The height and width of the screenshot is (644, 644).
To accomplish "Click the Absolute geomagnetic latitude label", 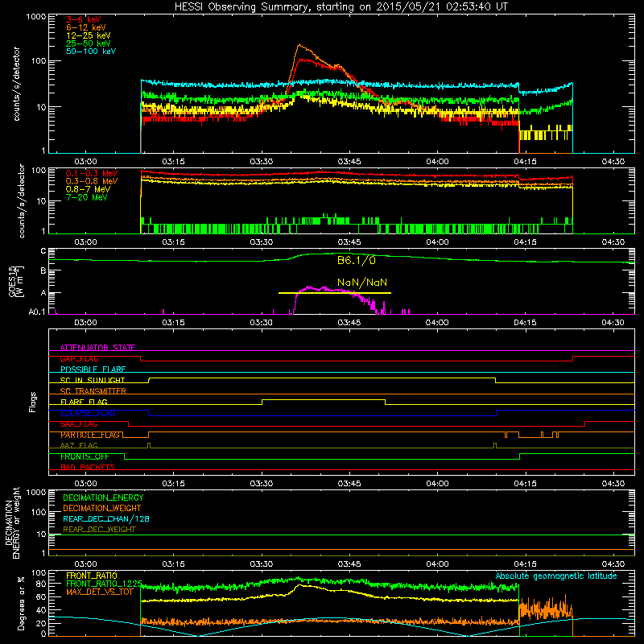I will 556,576.
